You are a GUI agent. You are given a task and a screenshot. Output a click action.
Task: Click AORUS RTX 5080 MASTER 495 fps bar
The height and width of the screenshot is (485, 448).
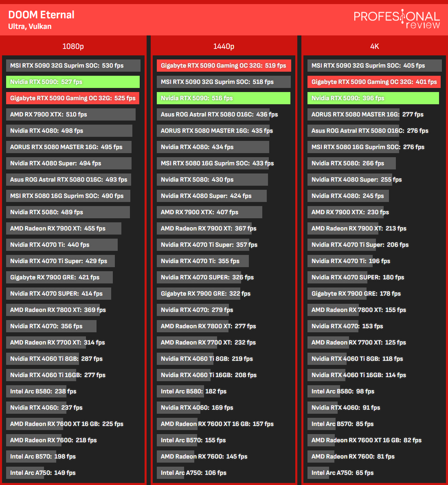69,147
